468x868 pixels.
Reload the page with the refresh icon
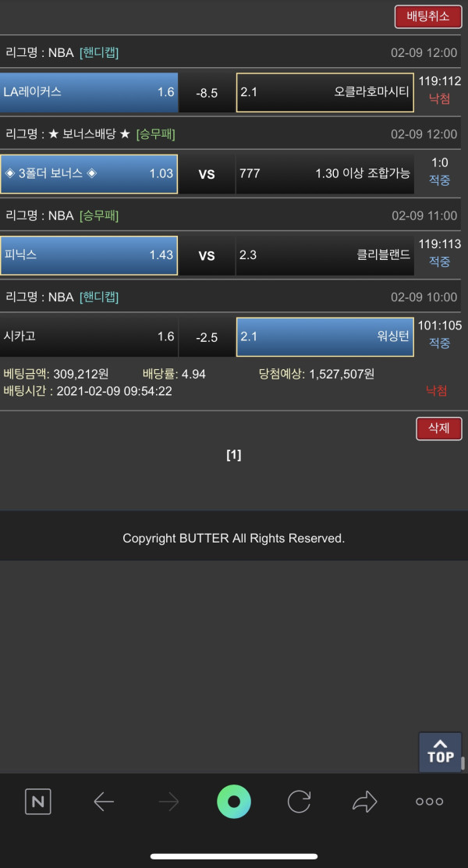tap(299, 801)
